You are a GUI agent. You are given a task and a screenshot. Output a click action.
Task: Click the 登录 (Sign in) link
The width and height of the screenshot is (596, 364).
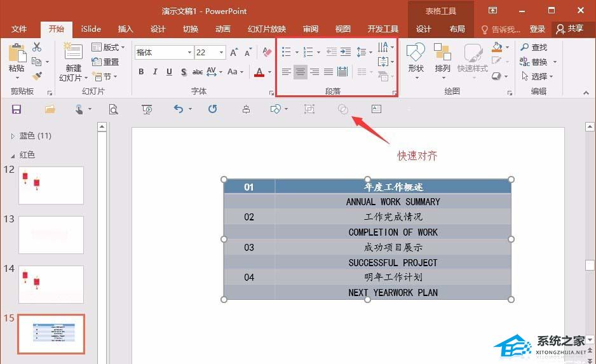(538, 29)
